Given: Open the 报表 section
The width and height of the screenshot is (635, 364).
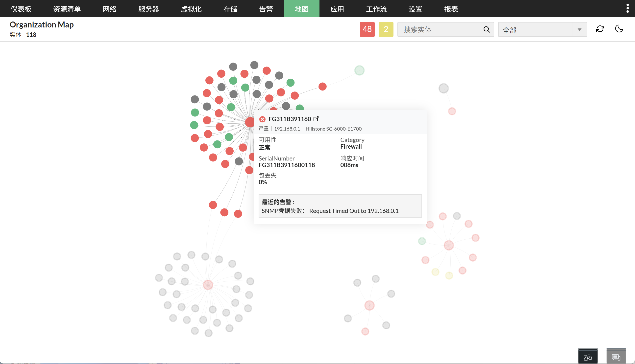Looking at the screenshot, I should 451,8.
